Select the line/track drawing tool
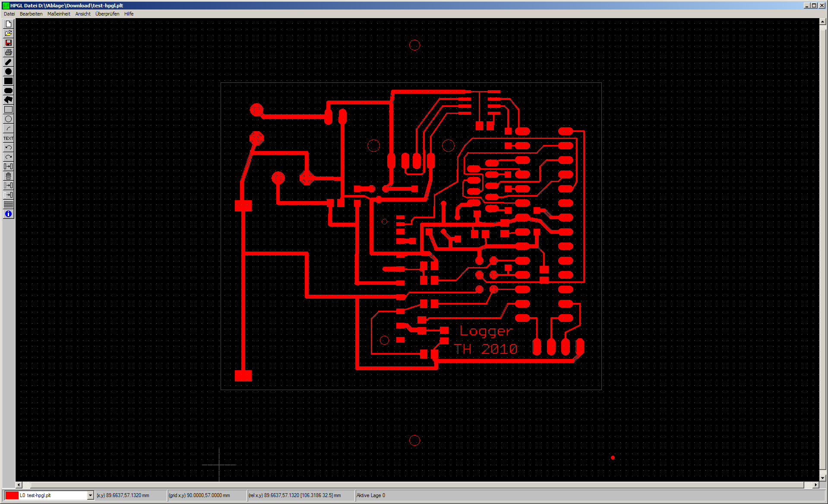Viewport: 828px width, 504px height. click(x=8, y=62)
